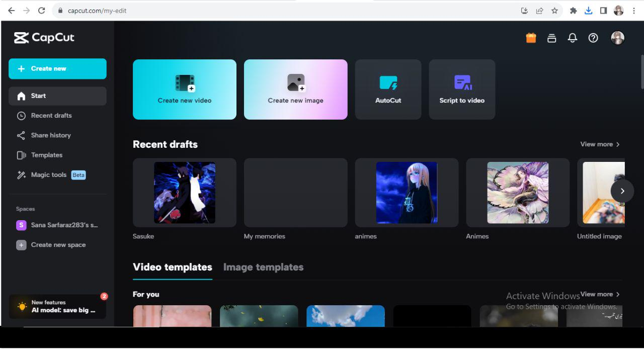
Task: Open the gift box rewards icon
Action: pyautogui.click(x=531, y=38)
